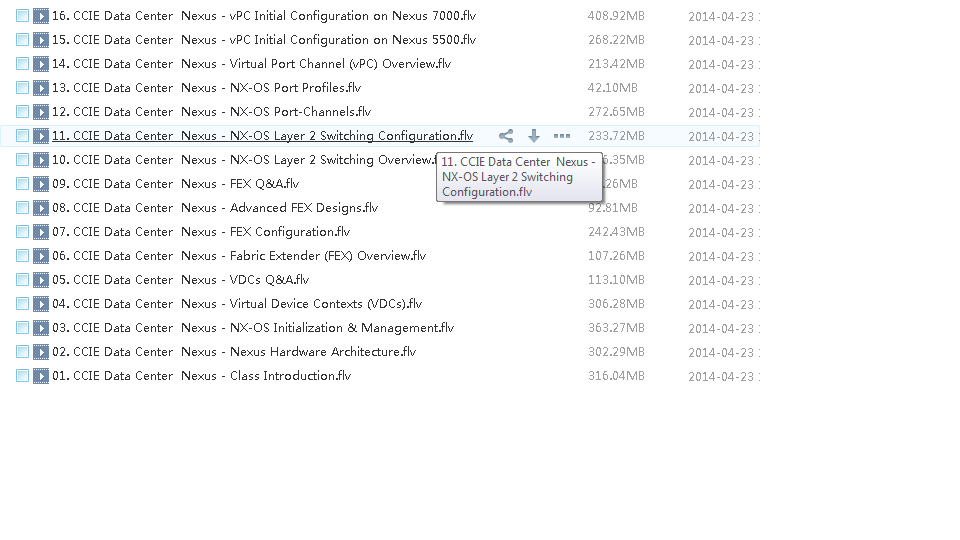Open file 14. Virtual Port Channel (vPC) Overview.flv
Image resolution: width=960 pixels, height=540 pixels.
point(252,64)
